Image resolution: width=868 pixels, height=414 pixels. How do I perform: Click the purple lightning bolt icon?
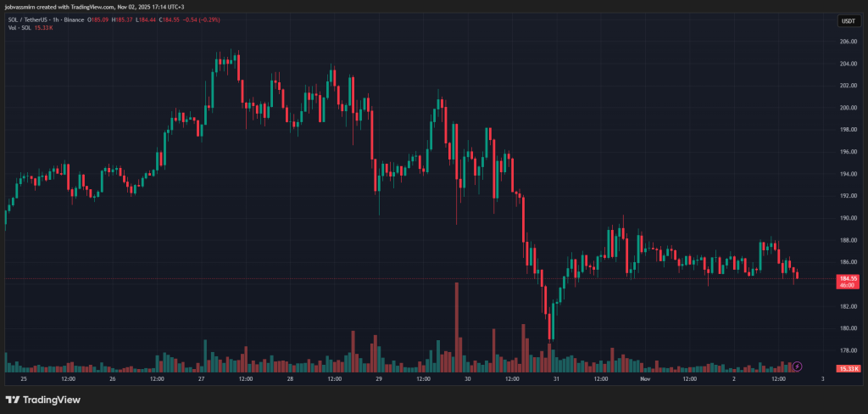(798, 366)
